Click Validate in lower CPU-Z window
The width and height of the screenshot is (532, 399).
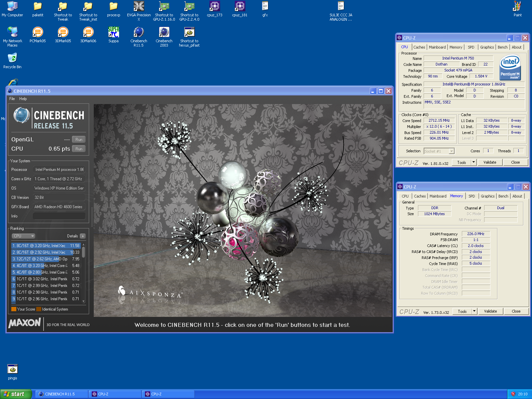(490, 311)
